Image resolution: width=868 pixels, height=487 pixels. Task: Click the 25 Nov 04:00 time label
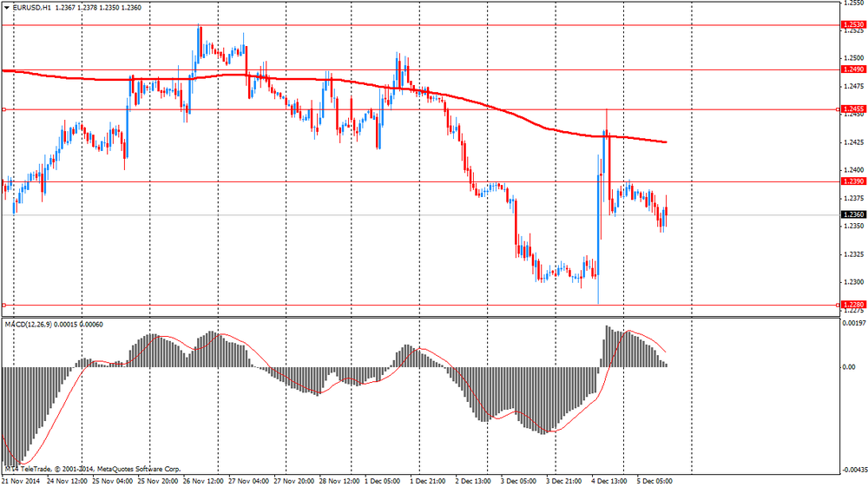tap(112, 481)
